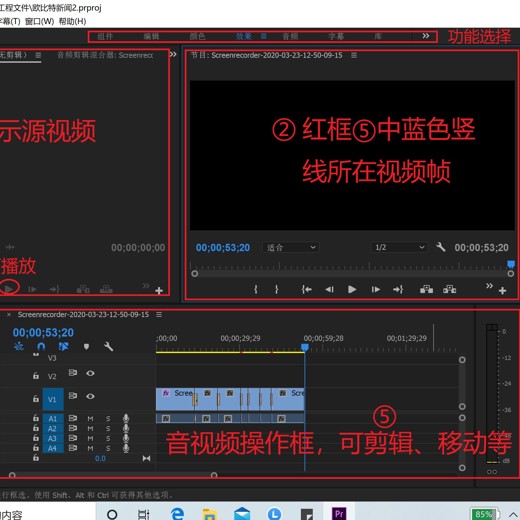Click Mark In button in Program monitor
Viewport: 520px width, 520px height.
(x=256, y=289)
